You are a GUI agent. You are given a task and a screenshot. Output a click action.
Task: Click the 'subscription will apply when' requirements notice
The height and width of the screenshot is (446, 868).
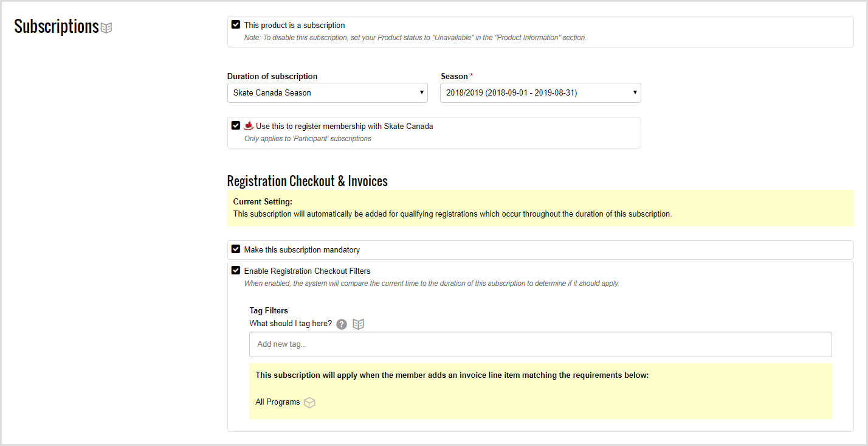[x=452, y=375]
